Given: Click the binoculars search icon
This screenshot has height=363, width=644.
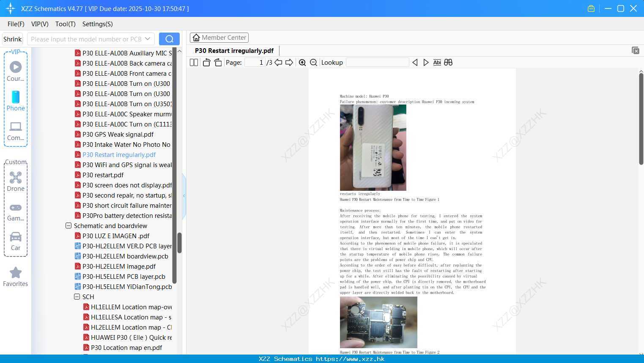Looking at the screenshot, I should coord(448,62).
